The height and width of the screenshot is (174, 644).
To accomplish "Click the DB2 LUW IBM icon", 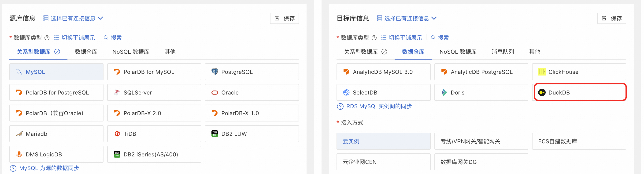I will (215, 134).
